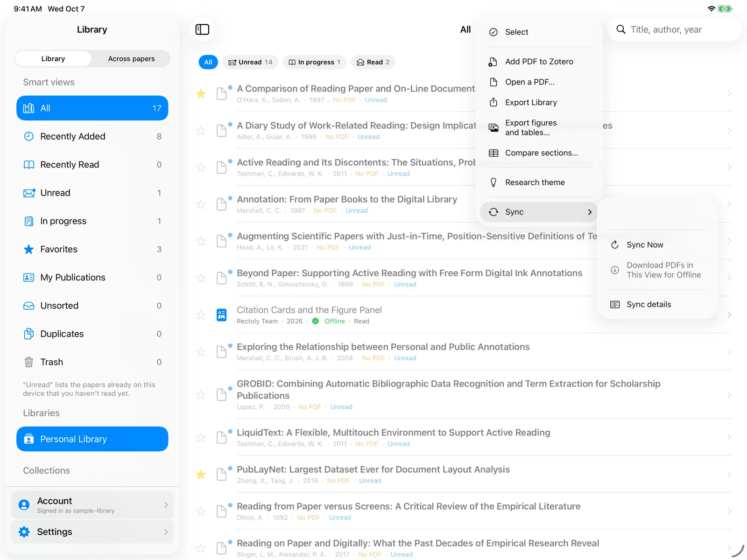The width and height of the screenshot is (747, 560).
Task: Switch to Across papers segment
Action: (x=131, y=59)
